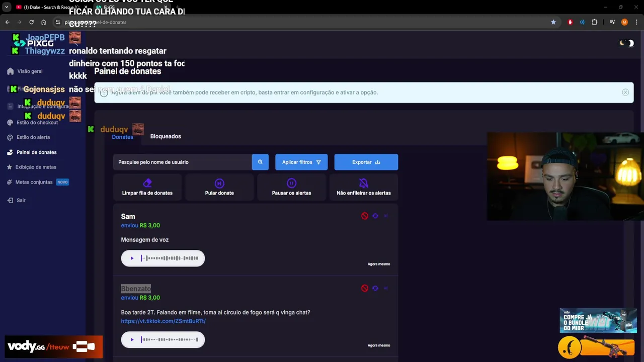Click the Pular donate skip icon
Image resolution: width=644 pixels, height=362 pixels.
tap(219, 183)
